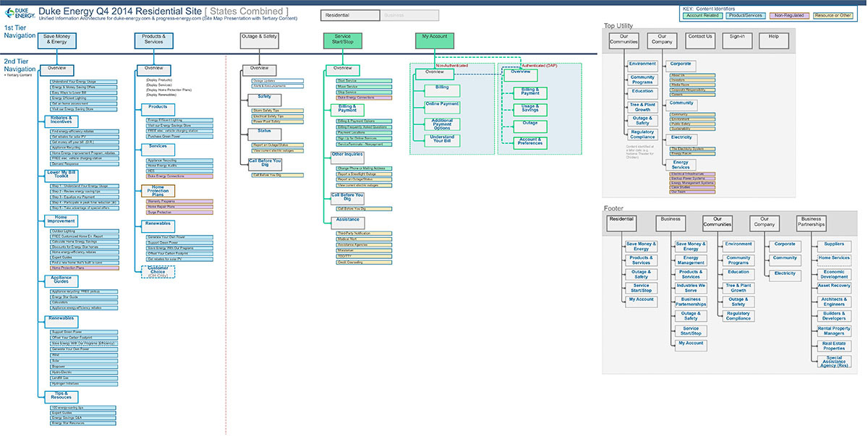Open the Storm Safety Tips item
The width and height of the screenshot is (868, 436).
[x=278, y=109]
